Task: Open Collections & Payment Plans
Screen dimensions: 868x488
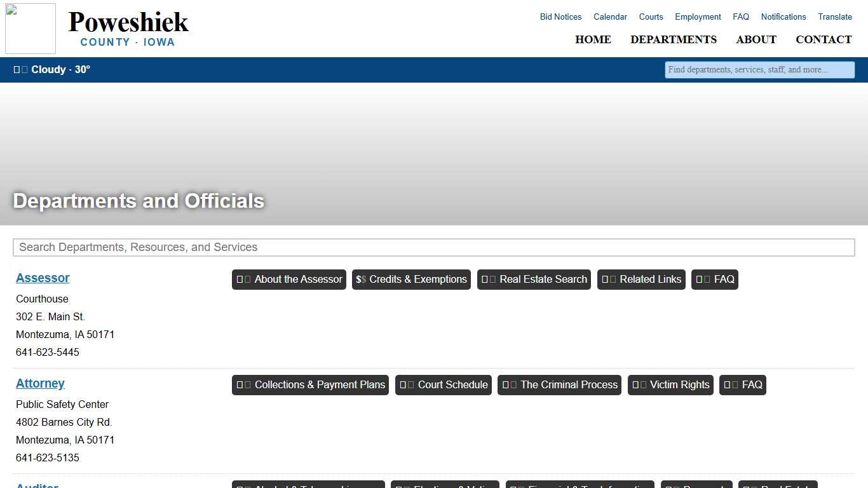Action: [x=311, y=385]
